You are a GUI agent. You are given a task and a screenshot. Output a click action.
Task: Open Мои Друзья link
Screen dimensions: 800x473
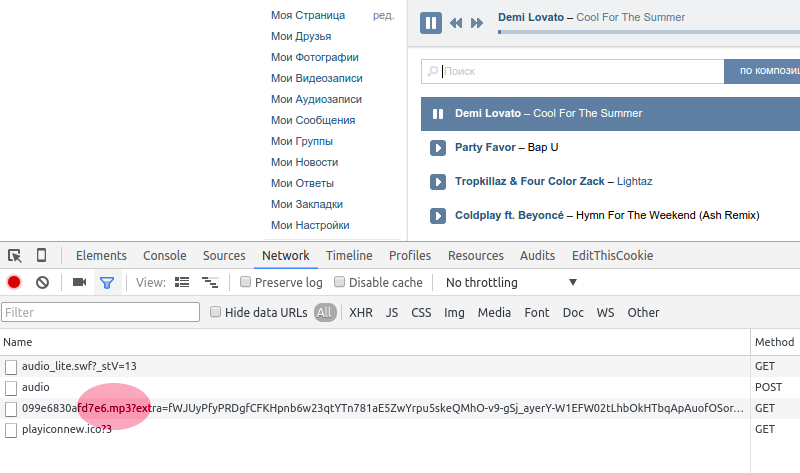click(301, 36)
